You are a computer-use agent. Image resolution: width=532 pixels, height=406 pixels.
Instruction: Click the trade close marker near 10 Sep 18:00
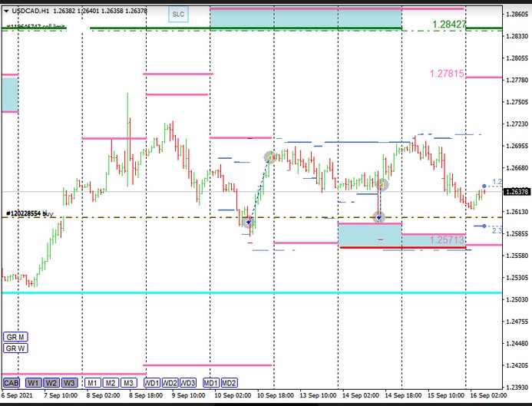click(x=269, y=157)
